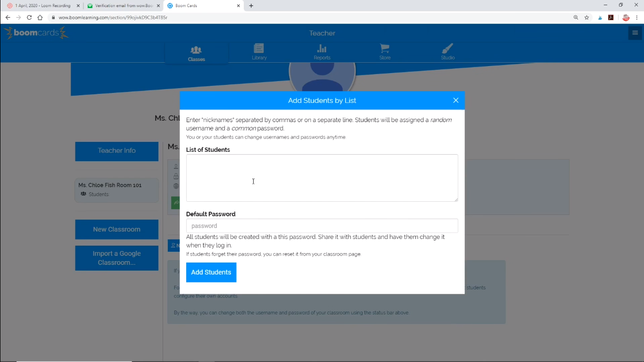Import a Google Classroom
The image size is (644, 362).
click(117, 258)
